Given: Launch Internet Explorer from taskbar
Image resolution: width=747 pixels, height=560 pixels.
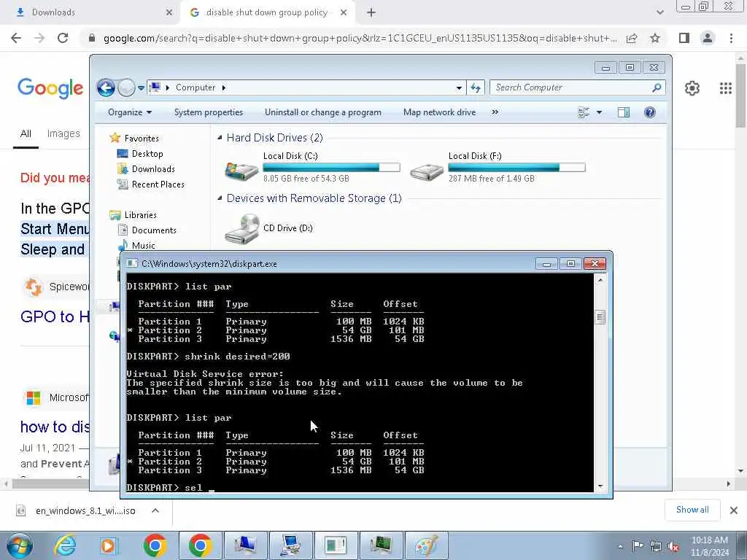Looking at the screenshot, I should (x=65, y=545).
